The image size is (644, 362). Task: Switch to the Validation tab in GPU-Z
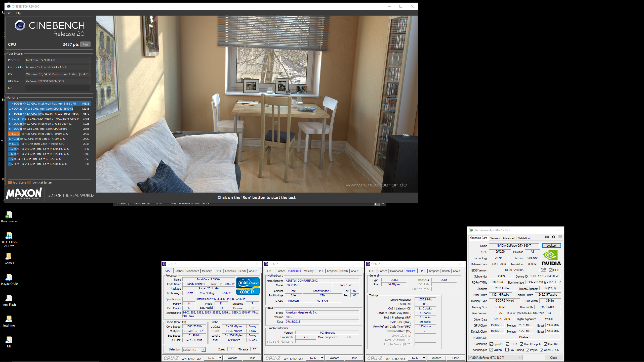(x=524, y=238)
